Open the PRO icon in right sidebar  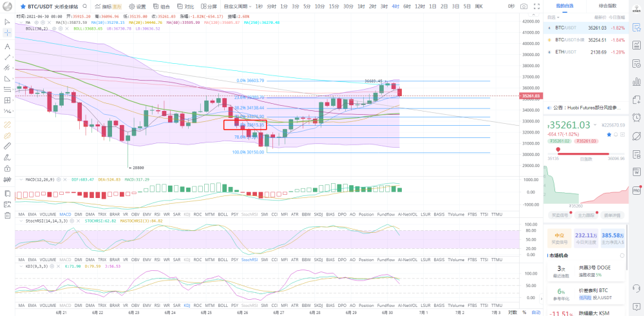[637, 191]
